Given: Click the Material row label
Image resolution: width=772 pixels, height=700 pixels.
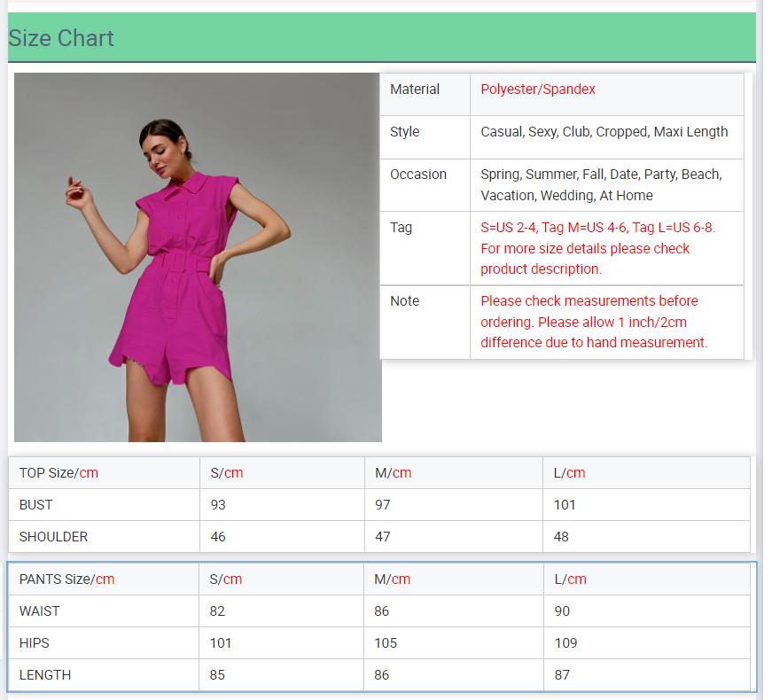Looking at the screenshot, I should click(x=415, y=89).
